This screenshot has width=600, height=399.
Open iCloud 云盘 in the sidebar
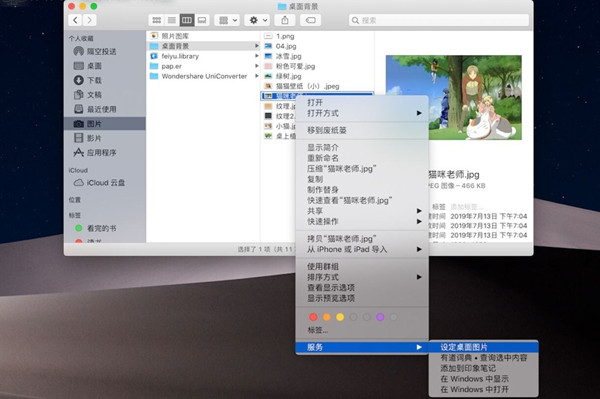(104, 183)
